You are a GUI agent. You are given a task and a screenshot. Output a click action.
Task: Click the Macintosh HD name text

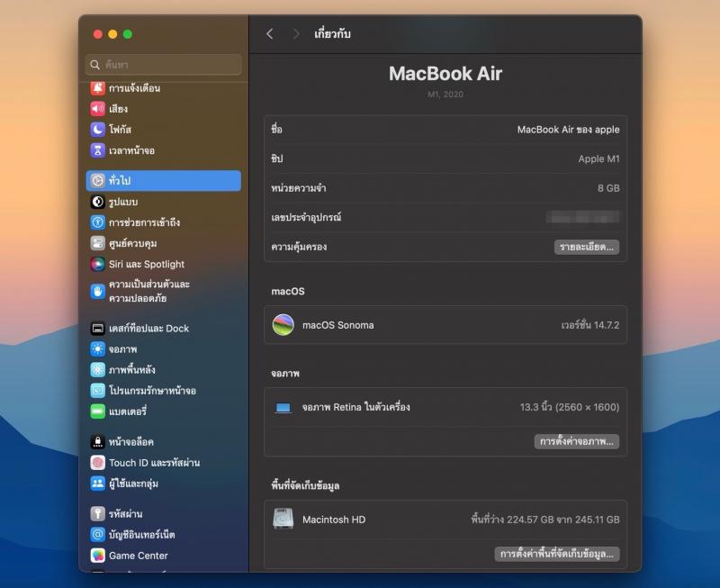334,520
